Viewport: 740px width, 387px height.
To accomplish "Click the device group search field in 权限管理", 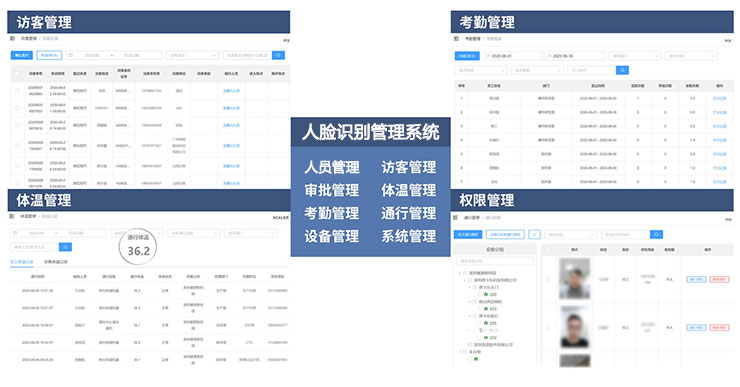I will [x=495, y=261].
